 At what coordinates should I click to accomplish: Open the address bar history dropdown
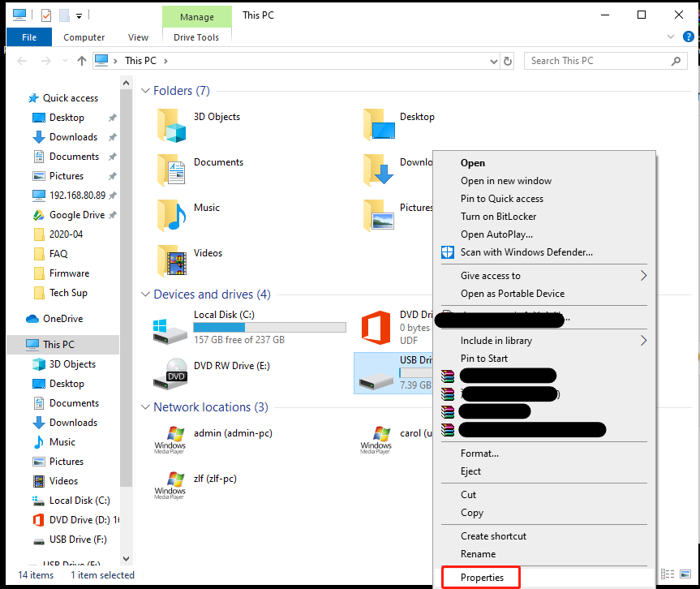click(x=494, y=61)
